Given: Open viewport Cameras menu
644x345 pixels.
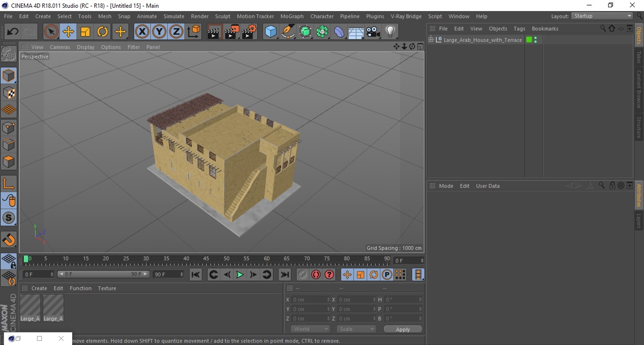Looking at the screenshot, I should pos(60,47).
